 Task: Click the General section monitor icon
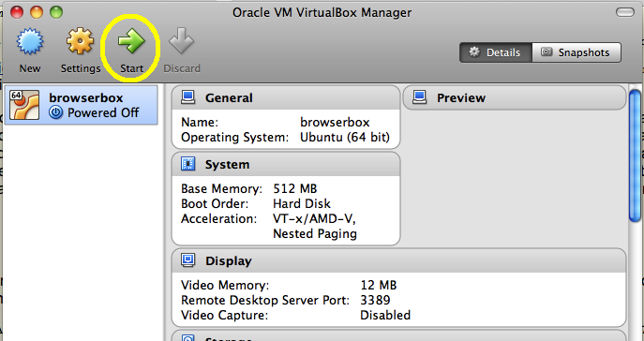click(x=188, y=97)
